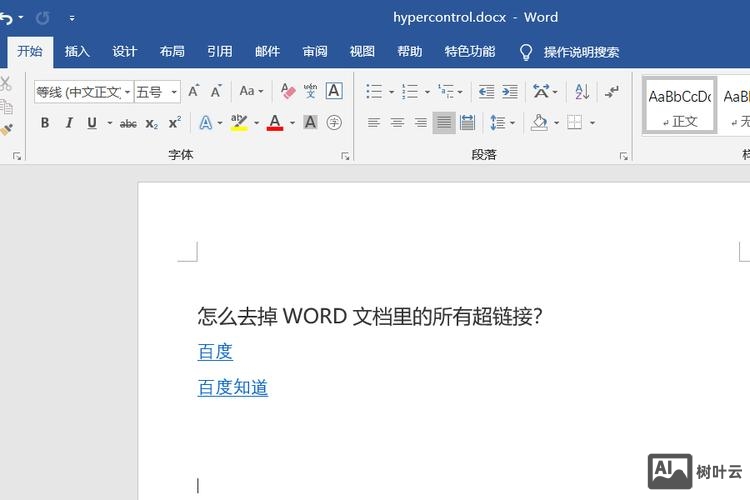750x500 pixels.
Task: Toggle Underline formatting
Action: pyautogui.click(x=92, y=123)
